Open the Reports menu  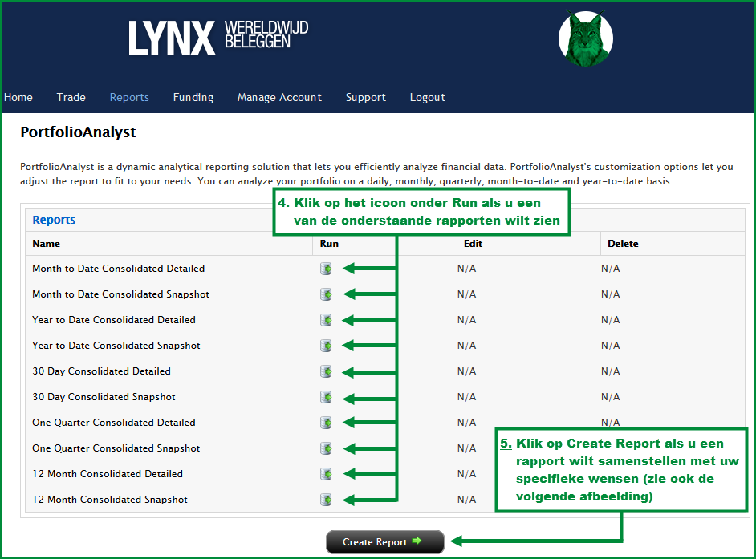click(129, 97)
